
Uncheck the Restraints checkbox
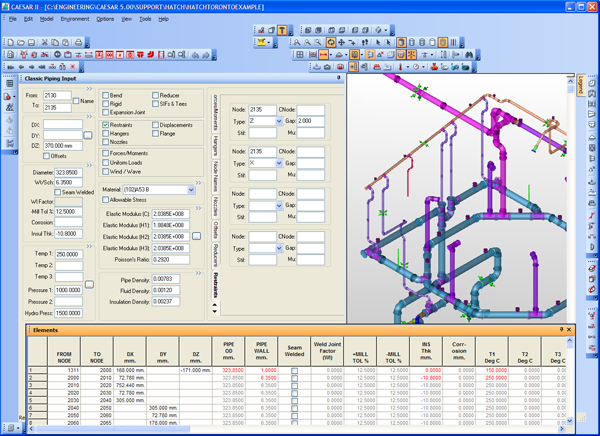pyautogui.click(x=106, y=125)
